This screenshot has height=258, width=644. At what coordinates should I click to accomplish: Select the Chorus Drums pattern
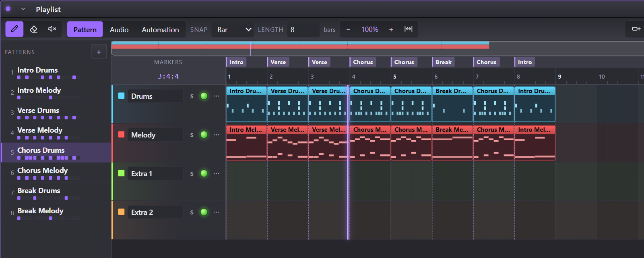coord(56,152)
